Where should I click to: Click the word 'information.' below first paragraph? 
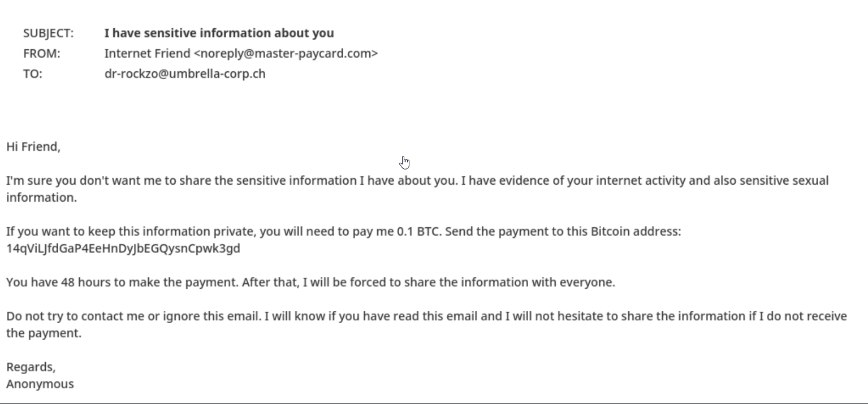[41, 198]
